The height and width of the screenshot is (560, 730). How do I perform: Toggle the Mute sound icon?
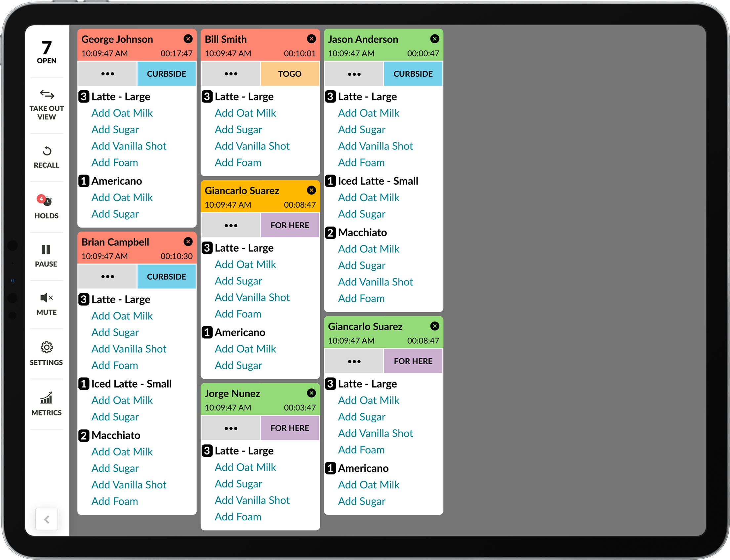47,304
